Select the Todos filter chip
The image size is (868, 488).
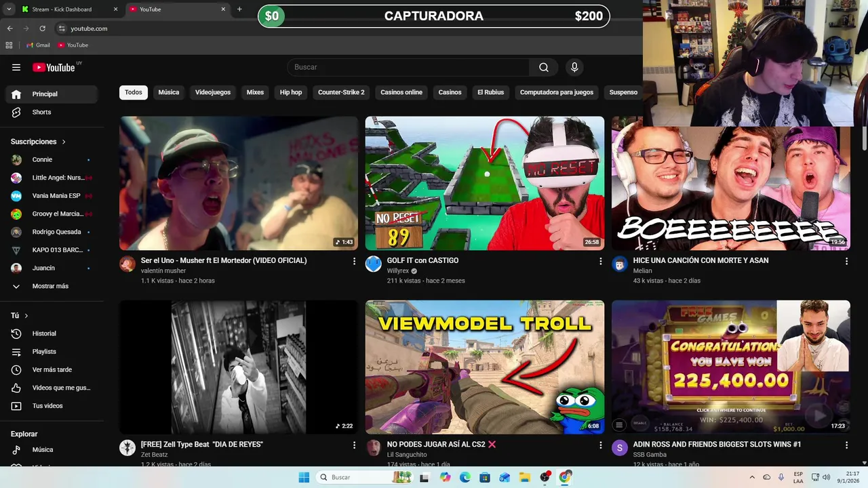(x=134, y=92)
